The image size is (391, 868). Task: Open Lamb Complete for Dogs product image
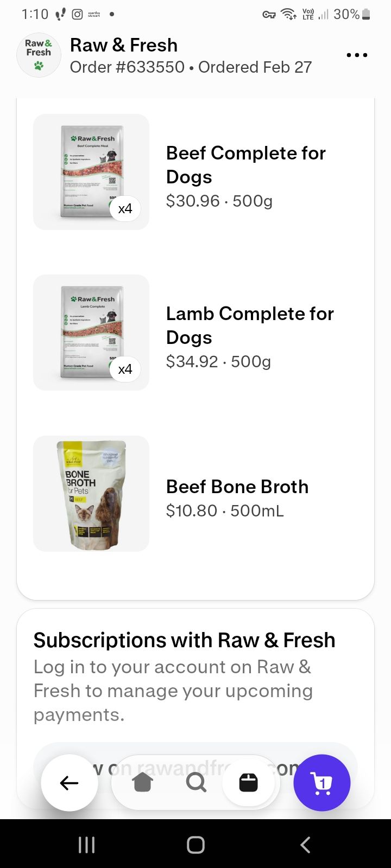pyautogui.click(x=91, y=333)
